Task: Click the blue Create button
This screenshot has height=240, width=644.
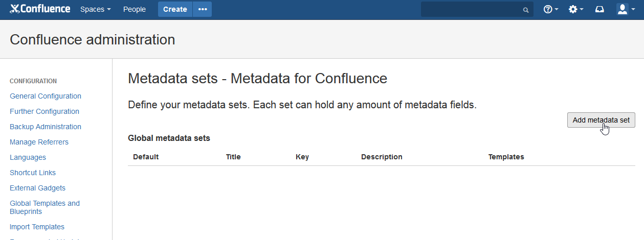Action: [x=175, y=9]
